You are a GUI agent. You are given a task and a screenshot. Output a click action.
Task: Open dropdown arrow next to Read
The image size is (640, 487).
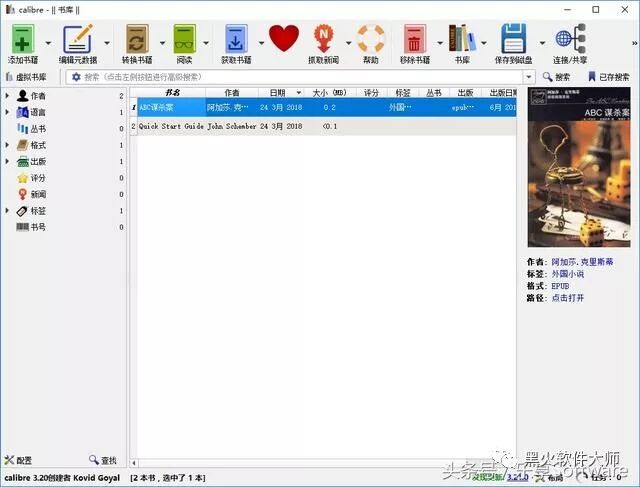(206, 42)
